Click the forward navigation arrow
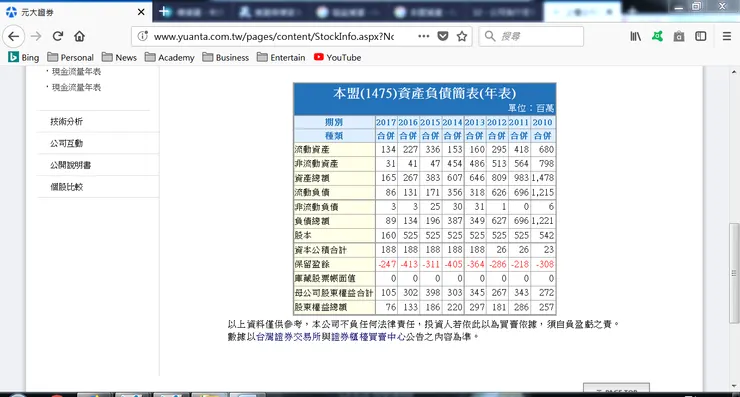740x397 pixels. tap(36, 36)
